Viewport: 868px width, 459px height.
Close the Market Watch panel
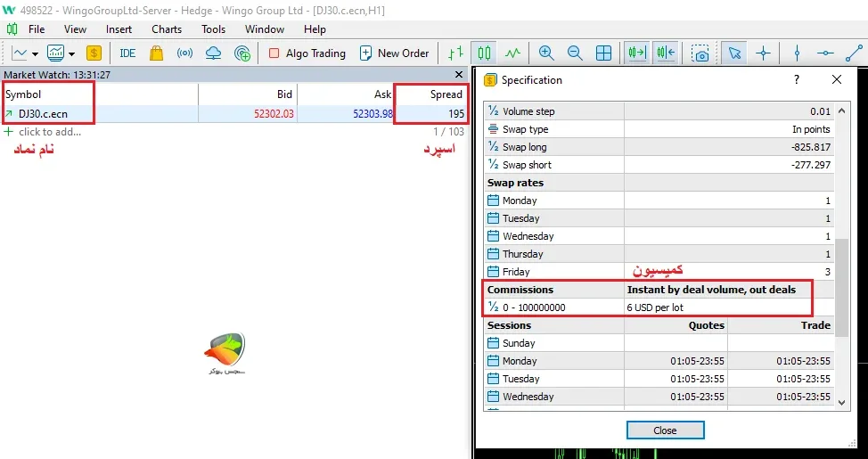point(459,74)
